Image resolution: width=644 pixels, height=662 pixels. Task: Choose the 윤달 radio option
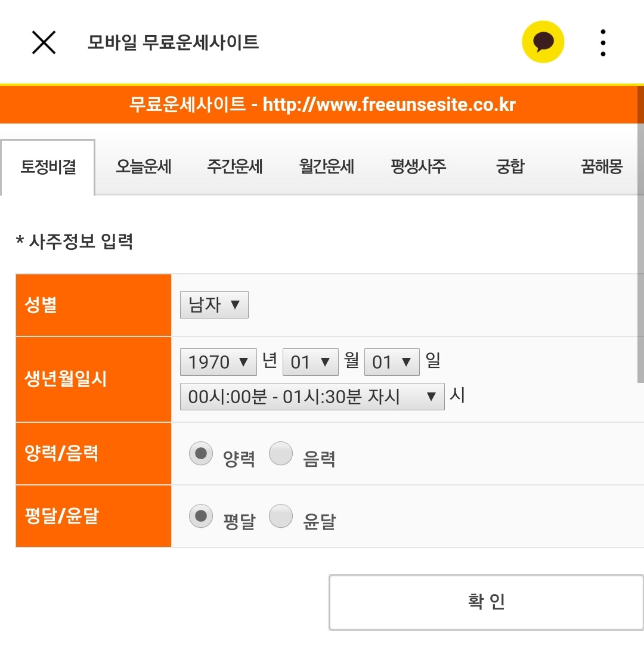[x=281, y=516]
